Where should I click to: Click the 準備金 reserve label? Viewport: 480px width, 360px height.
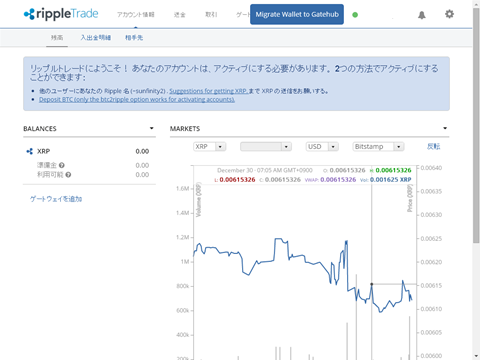point(47,165)
